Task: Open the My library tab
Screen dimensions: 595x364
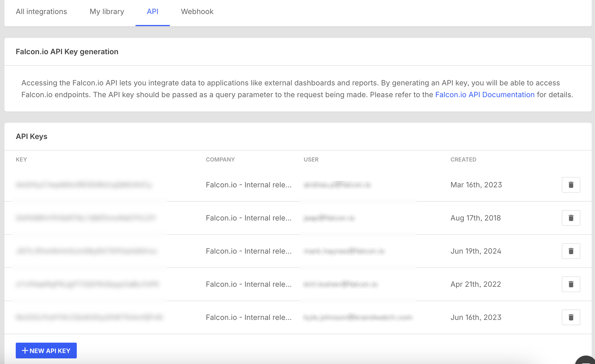Action: pos(107,12)
